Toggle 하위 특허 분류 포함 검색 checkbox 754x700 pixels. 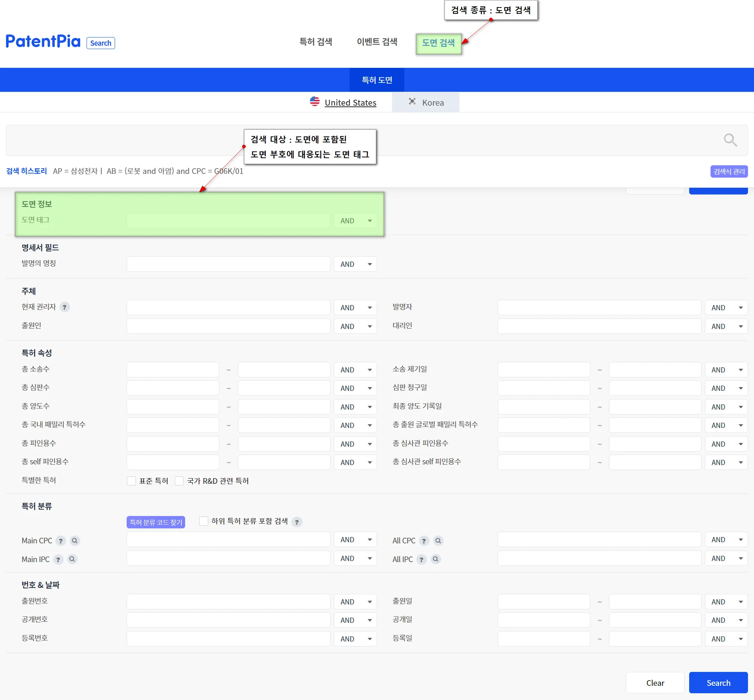[x=203, y=521]
